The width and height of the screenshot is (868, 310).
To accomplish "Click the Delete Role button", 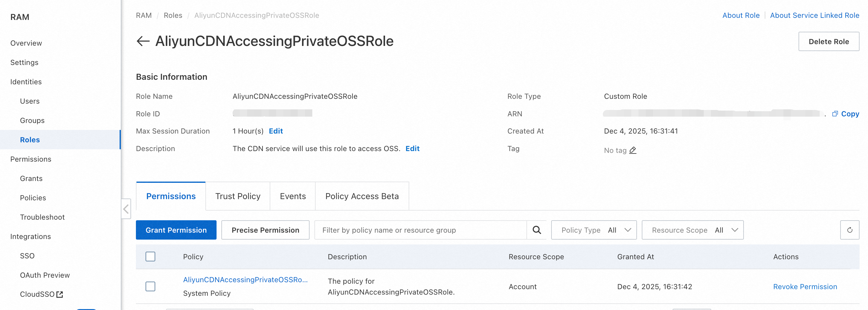I will [x=828, y=41].
